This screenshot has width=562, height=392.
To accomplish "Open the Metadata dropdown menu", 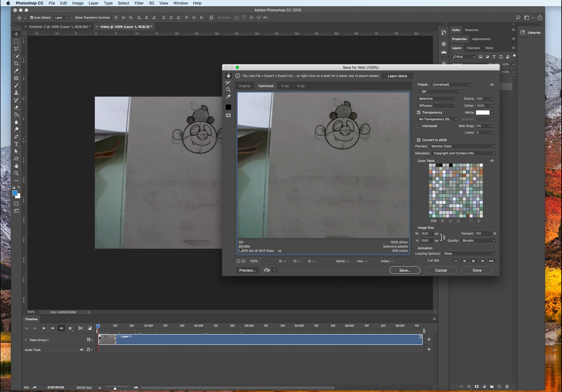I will 463,153.
